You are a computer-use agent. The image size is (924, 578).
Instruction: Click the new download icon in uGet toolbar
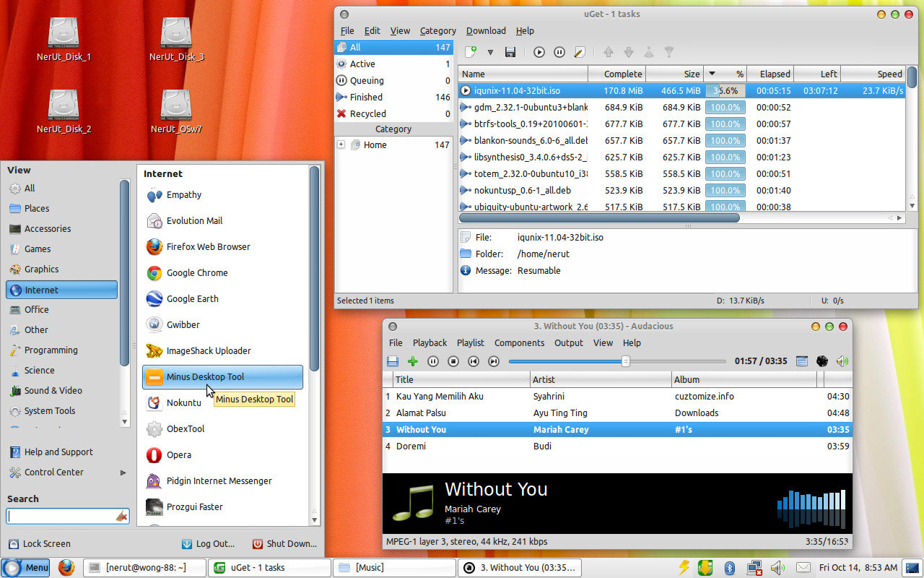coord(471,52)
